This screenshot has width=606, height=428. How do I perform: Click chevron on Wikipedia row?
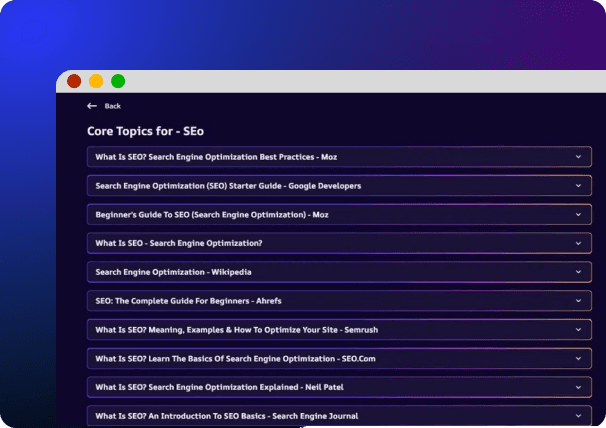[578, 272]
